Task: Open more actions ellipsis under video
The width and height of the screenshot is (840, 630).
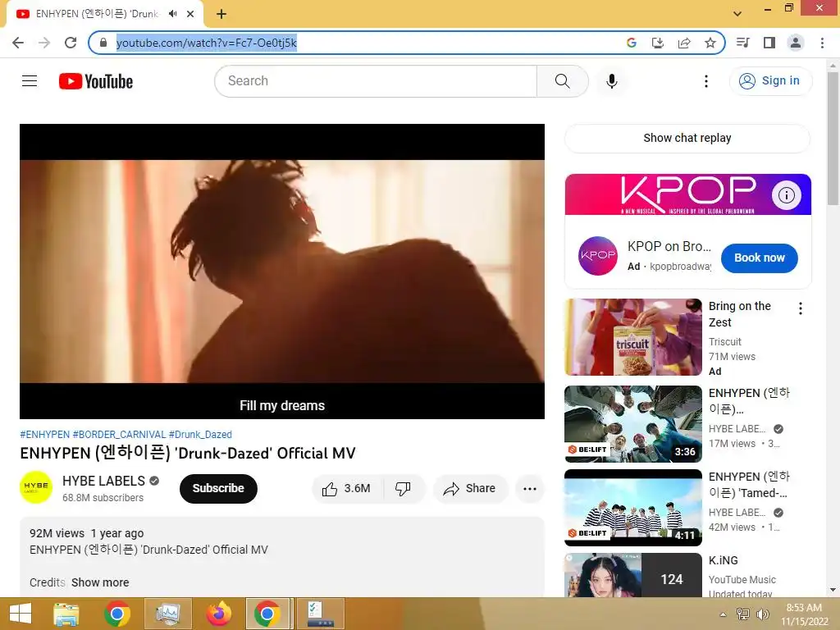Action: pos(530,489)
